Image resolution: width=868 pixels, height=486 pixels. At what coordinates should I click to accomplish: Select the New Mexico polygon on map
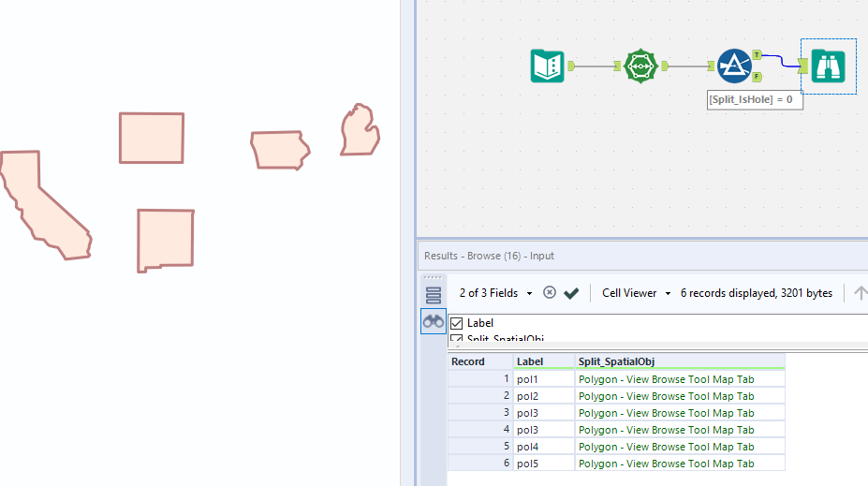[166, 241]
